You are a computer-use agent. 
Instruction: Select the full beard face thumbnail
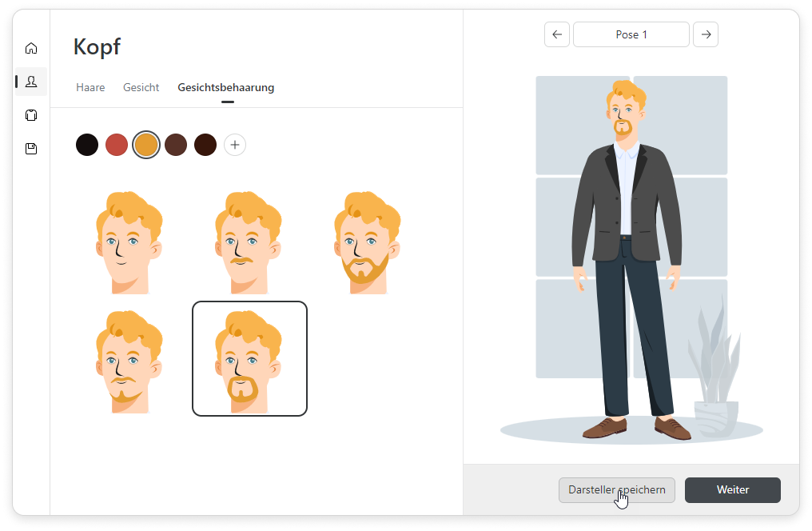367,243
